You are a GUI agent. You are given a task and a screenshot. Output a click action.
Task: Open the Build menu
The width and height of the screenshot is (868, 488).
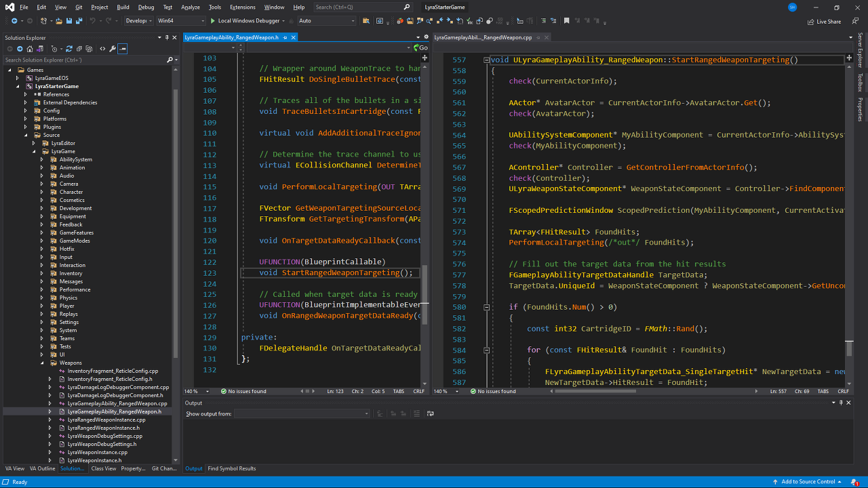(x=123, y=7)
